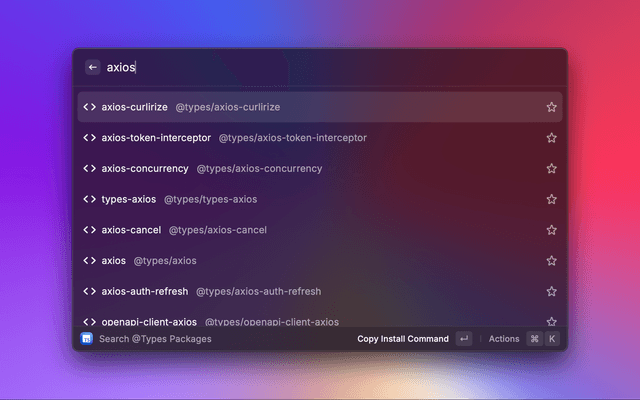This screenshot has height=400, width=640.
Task: Click code icon beside axios-token-interceptor
Action: [89, 138]
